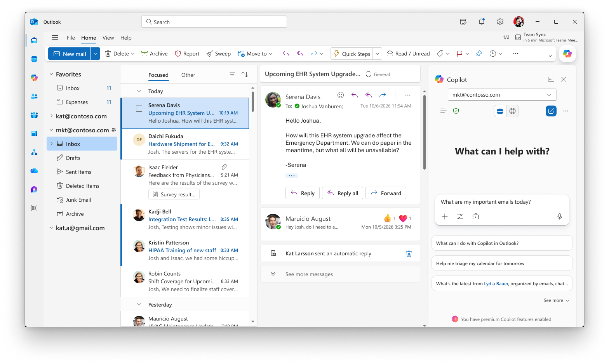Open the View tab

click(108, 38)
